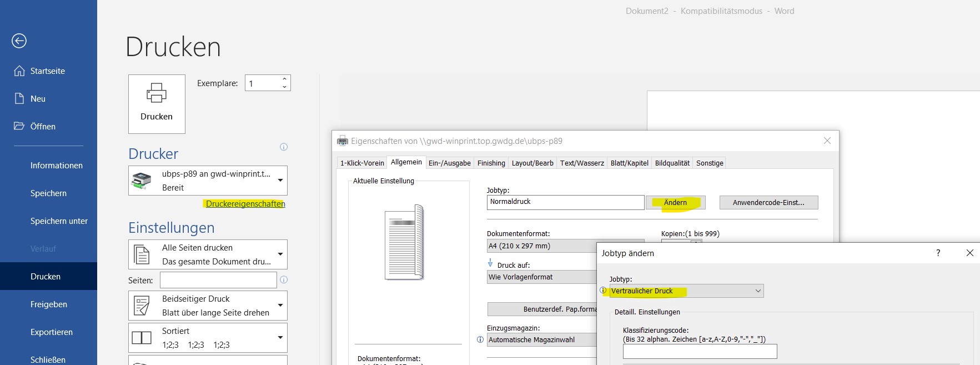Click inside the Exemplare copies field

point(262,83)
